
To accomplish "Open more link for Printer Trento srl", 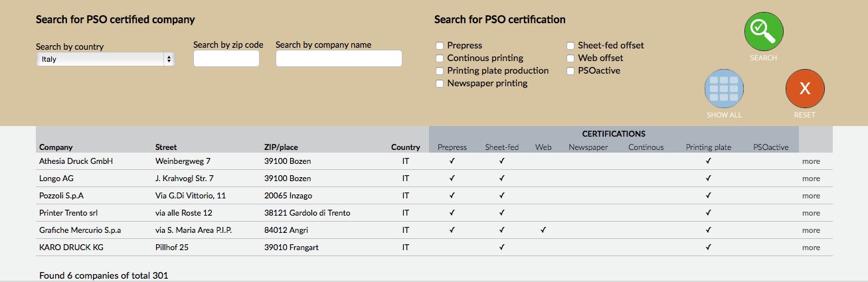I will click(x=811, y=213).
